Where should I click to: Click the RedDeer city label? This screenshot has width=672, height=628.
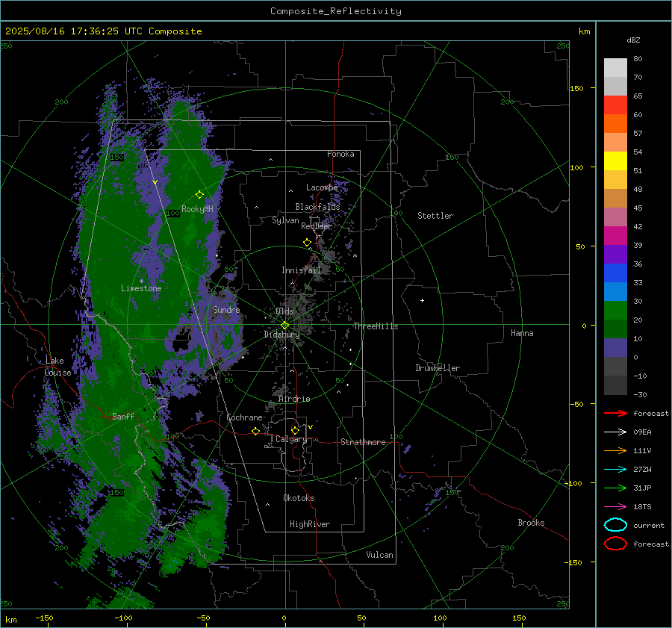[x=317, y=226]
